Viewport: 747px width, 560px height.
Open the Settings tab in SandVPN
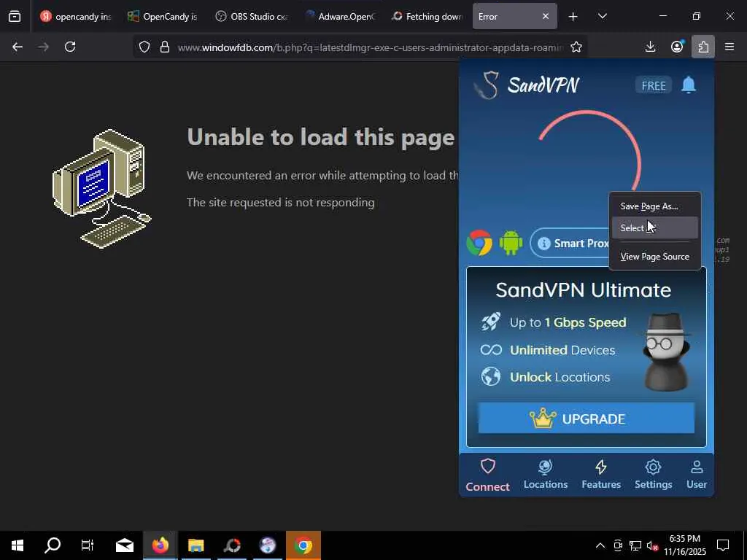click(653, 475)
